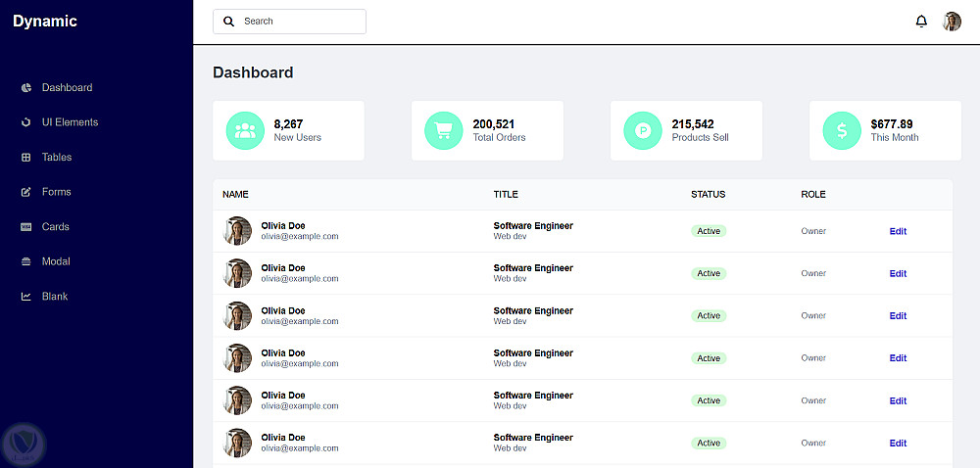Click Active status badge in first row
The width and height of the screenshot is (980, 468).
(x=709, y=232)
